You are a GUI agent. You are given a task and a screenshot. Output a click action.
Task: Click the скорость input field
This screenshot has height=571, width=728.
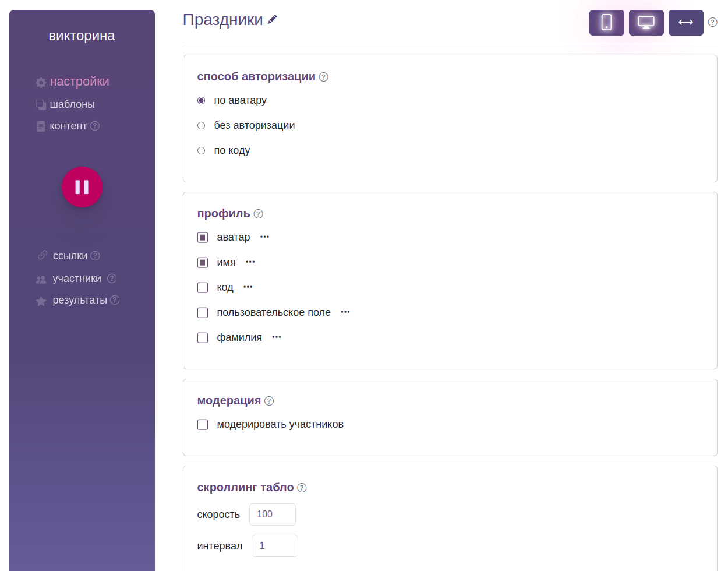tap(273, 514)
